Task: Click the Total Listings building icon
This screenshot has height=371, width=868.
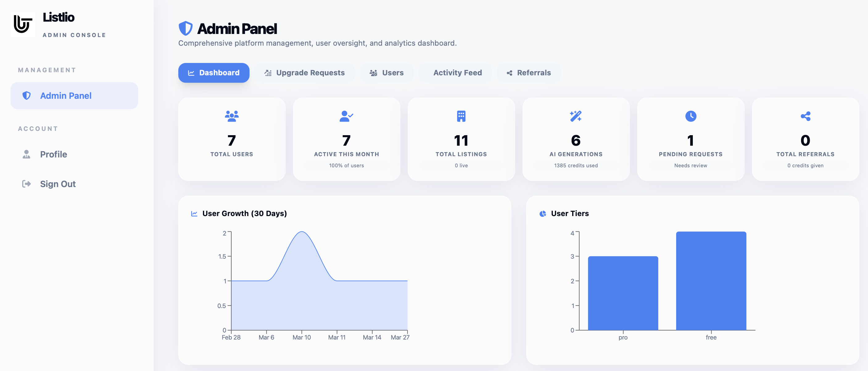Action: tap(461, 116)
